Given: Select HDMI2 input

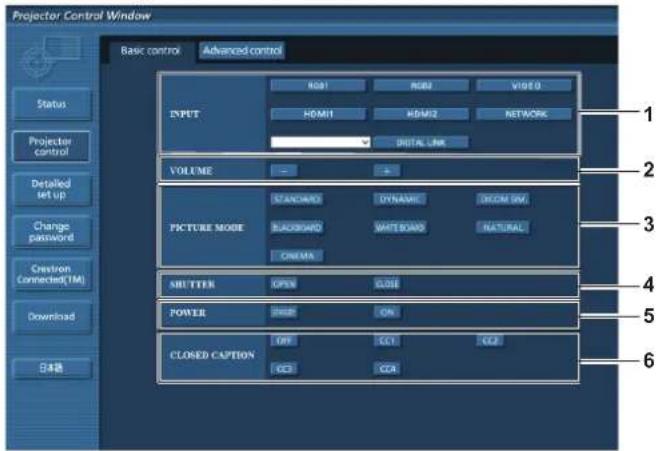Looking at the screenshot, I should tap(421, 114).
